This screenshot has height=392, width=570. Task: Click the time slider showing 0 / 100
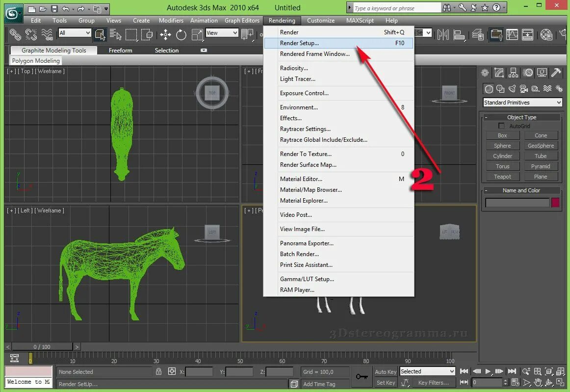click(x=42, y=346)
